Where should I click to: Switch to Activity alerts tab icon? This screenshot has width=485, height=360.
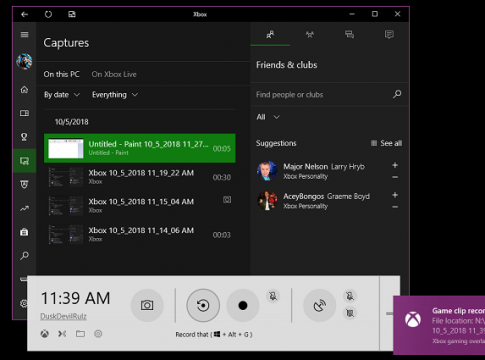pos(389,34)
